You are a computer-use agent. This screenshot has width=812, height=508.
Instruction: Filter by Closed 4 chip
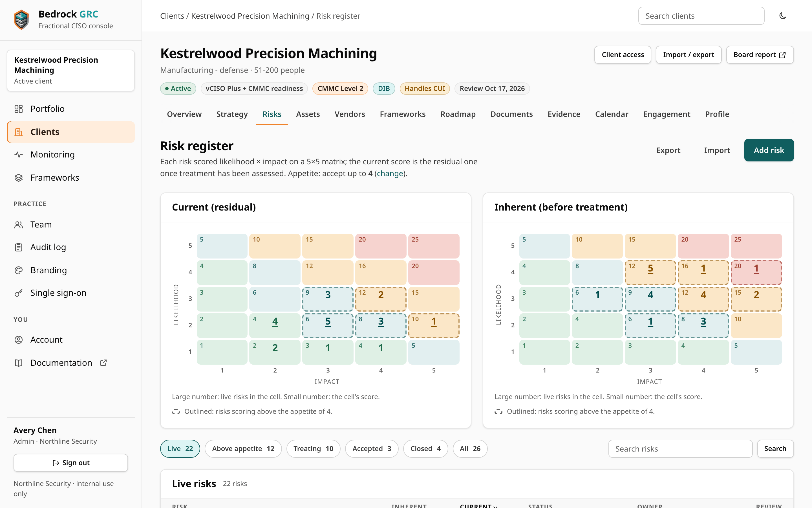(425, 448)
